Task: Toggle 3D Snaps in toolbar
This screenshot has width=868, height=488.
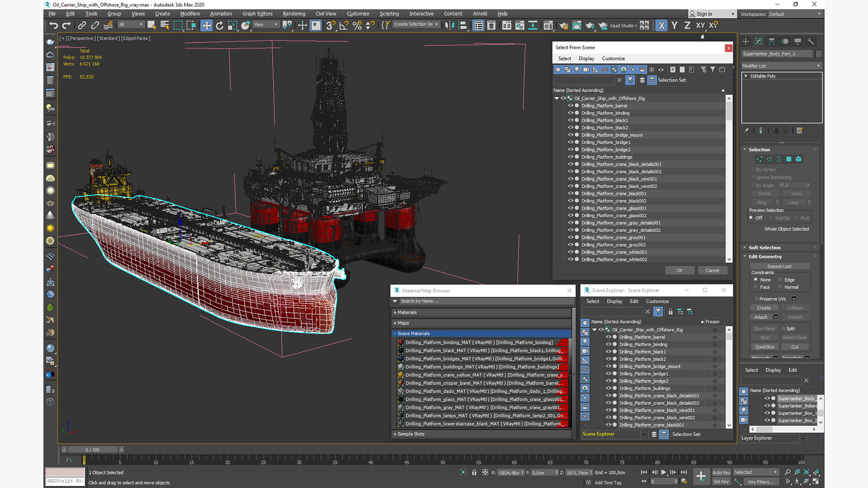Action: pos(331,25)
